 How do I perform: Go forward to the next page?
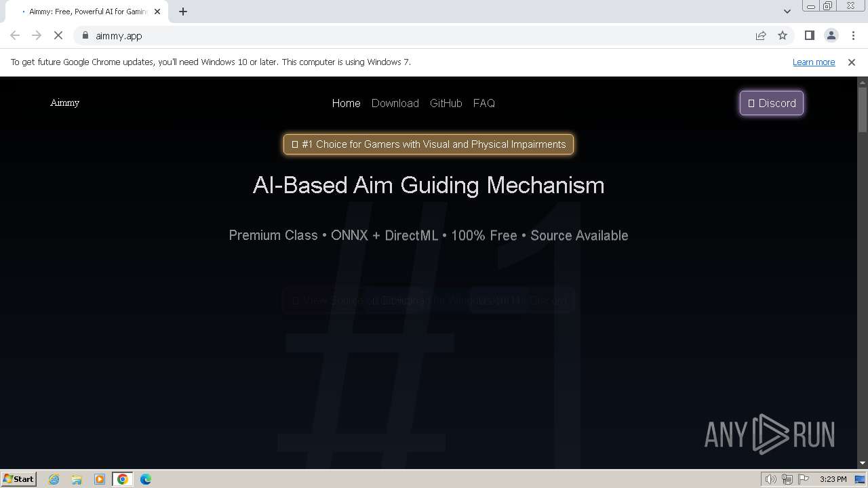[37, 35]
